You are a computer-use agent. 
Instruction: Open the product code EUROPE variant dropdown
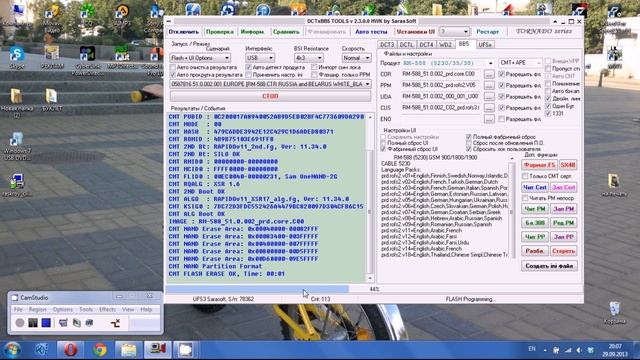[270, 84]
